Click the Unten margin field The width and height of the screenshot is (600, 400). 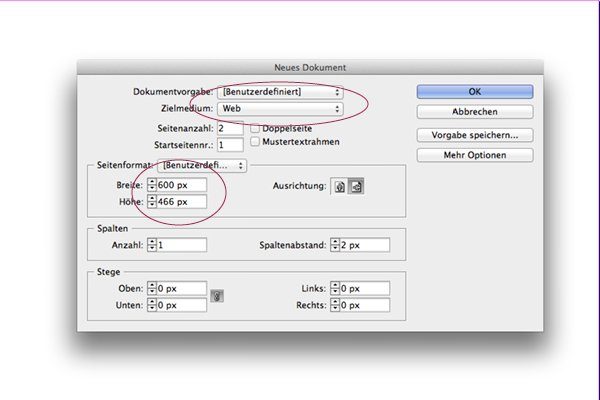click(182, 305)
